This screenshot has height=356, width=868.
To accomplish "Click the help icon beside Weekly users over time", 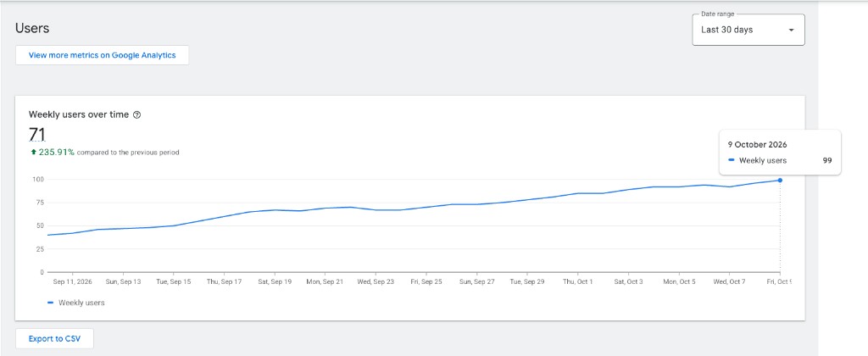I will click(x=137, y=115).
